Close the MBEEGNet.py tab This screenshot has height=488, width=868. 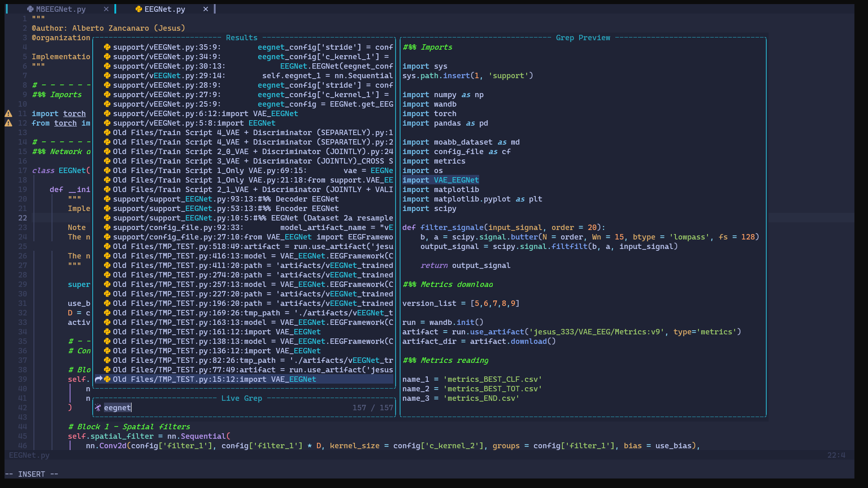tap(106, 9)
